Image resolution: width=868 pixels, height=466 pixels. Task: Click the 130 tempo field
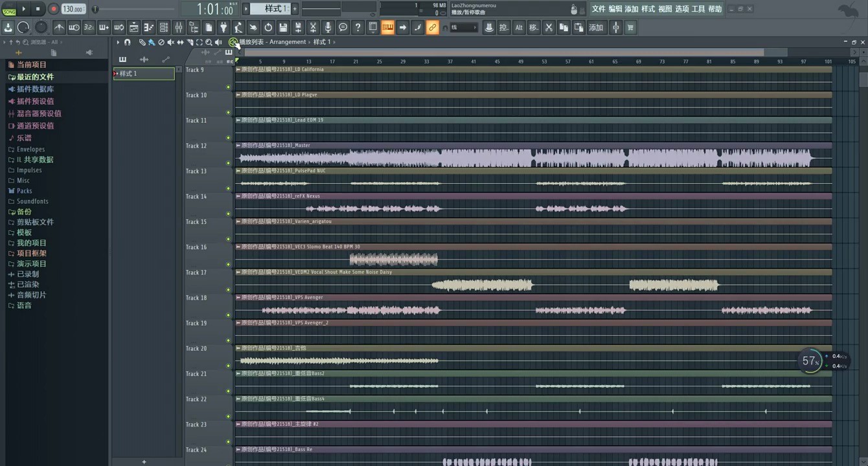coord(73,9)
